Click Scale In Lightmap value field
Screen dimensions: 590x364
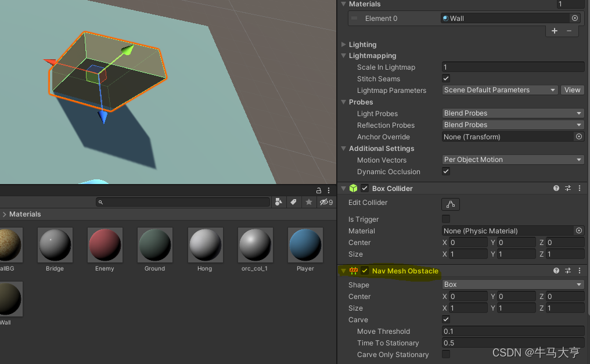click(x=513, y=67)
